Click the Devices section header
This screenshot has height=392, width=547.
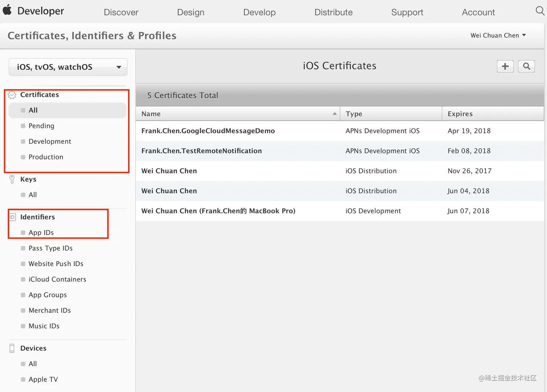coord(33,348)
